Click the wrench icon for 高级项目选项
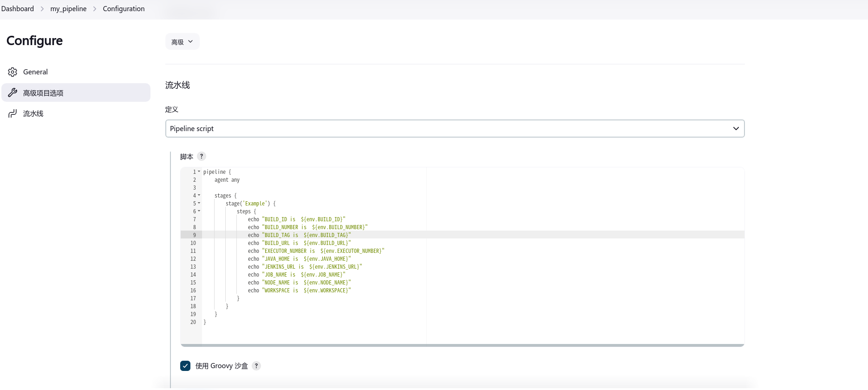Screen dimensions: 868x390 click(13, 93)
